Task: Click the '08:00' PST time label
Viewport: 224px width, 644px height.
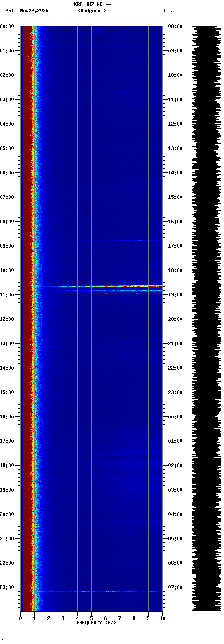Action: tap(7, 222)
